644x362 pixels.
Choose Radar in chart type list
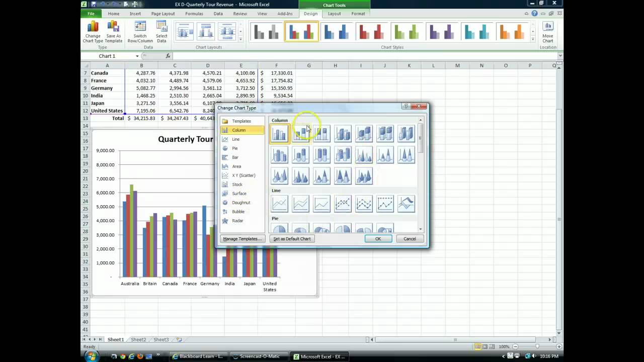pos(242,221)
